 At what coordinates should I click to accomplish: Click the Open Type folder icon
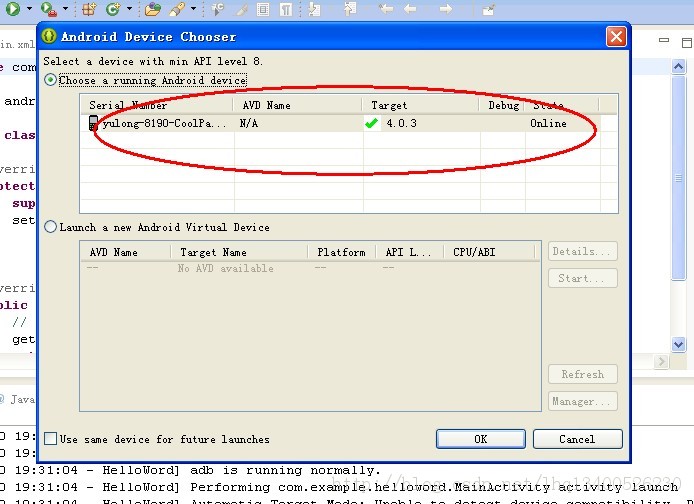tap(152, 9)
